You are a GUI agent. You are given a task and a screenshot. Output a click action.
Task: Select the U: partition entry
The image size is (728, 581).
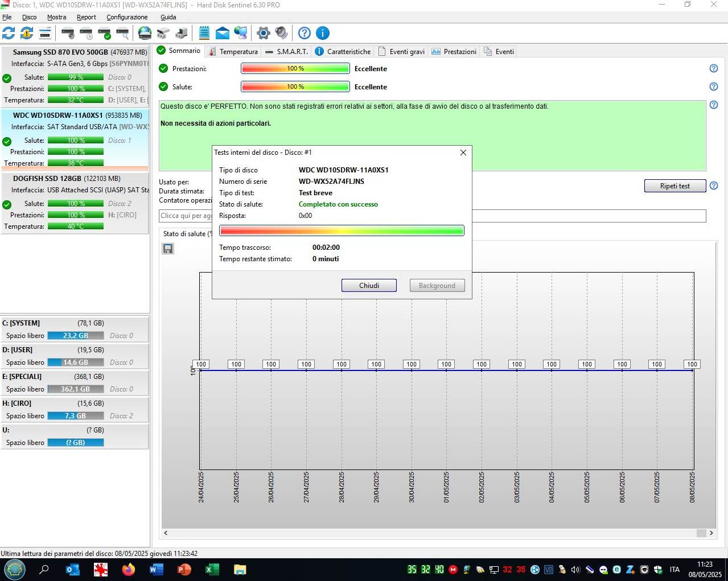75,436
